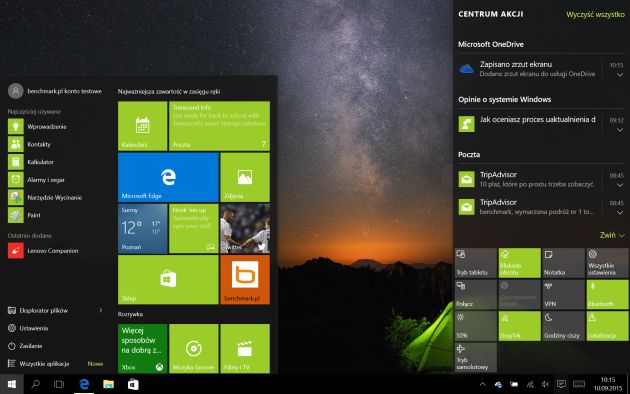This screenshot has height=394, width=630.
Task: Open taskbar search magnifier
Action: point(35,384)
